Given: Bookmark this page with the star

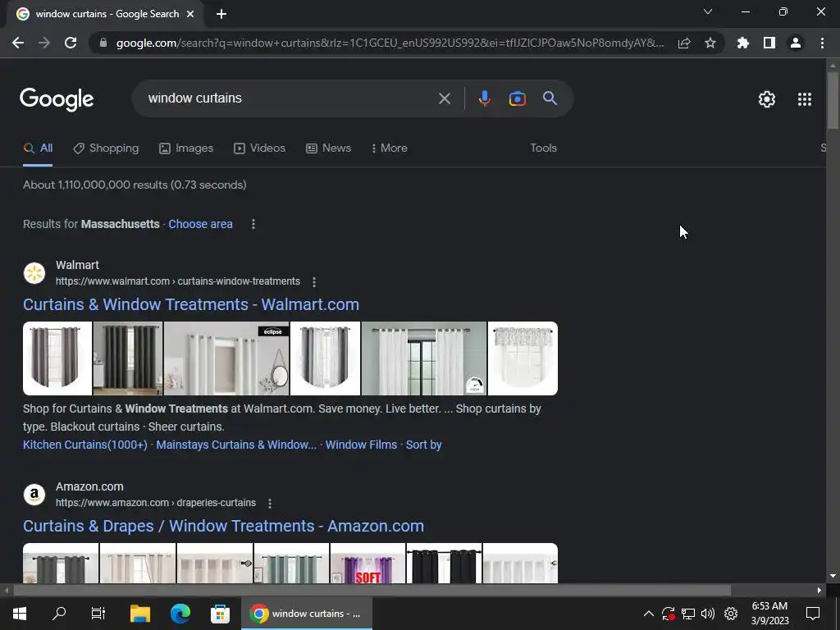Looking at the screenshot, I should tap(710, 43).
